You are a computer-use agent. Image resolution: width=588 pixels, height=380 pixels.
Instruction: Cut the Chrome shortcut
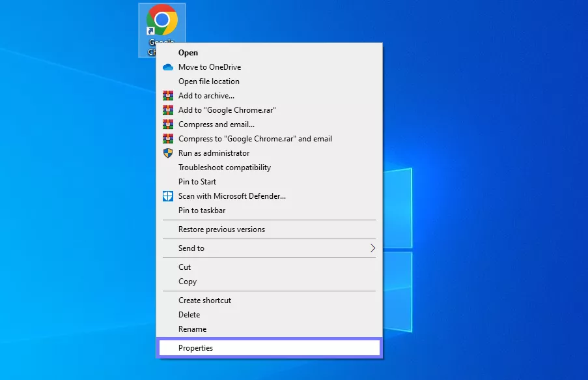pyautogui.click(x=184, y=267)
